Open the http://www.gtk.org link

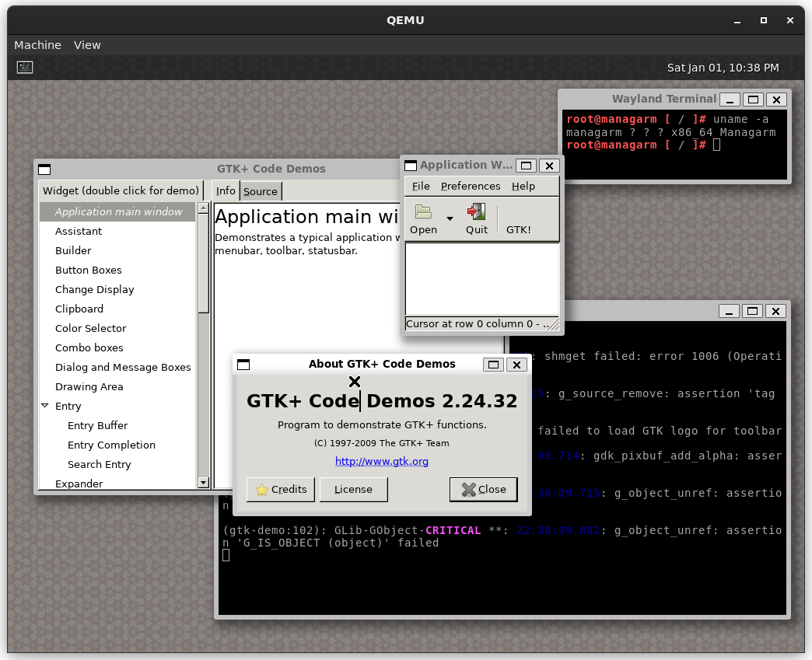coord(382,461)
